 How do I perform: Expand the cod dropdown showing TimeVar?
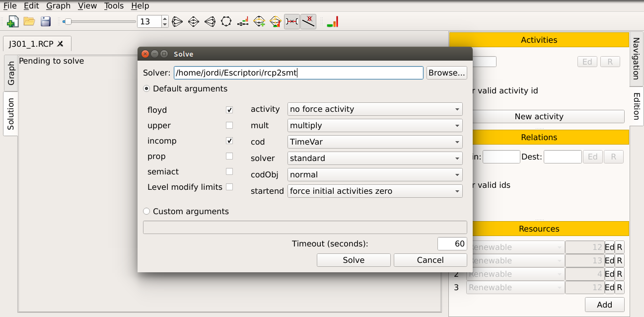click(375, 142)
